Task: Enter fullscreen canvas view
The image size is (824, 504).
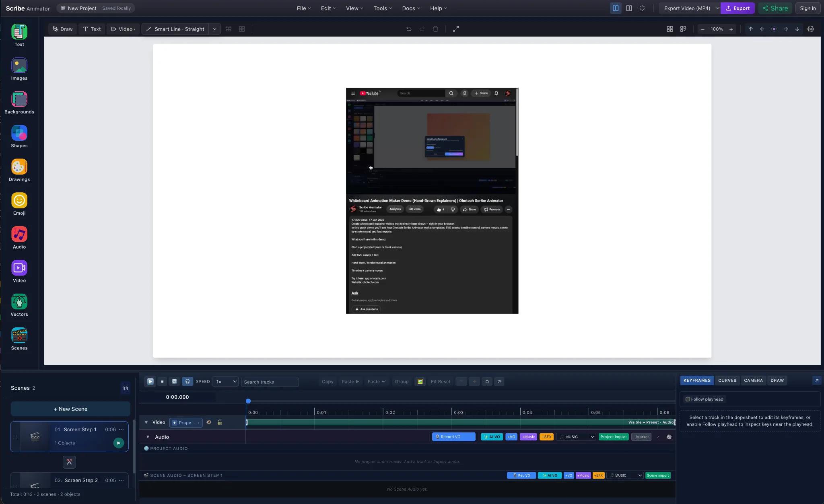Action: [456, 29]
